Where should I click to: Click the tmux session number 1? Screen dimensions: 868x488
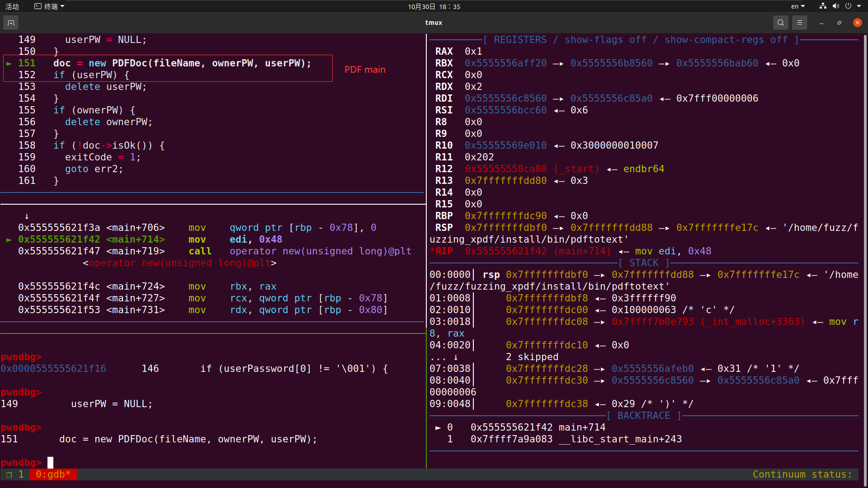(x=21, y=474)
